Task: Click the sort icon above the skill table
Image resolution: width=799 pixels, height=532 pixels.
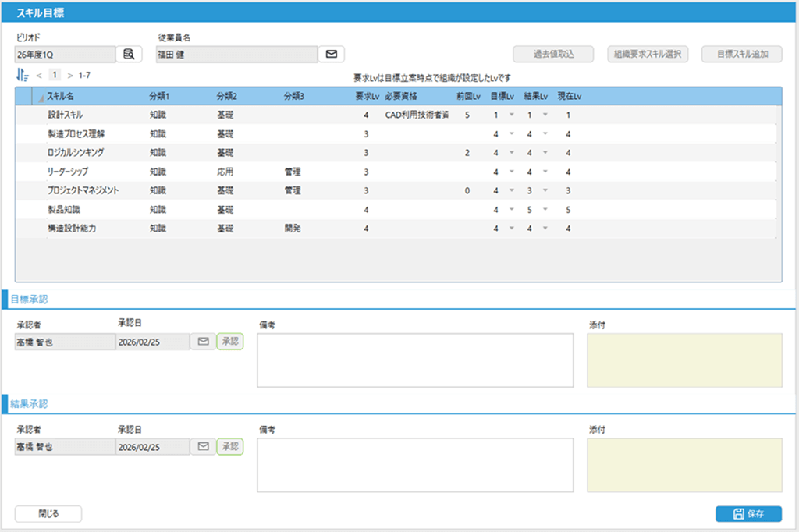Action: coord(23,75)
